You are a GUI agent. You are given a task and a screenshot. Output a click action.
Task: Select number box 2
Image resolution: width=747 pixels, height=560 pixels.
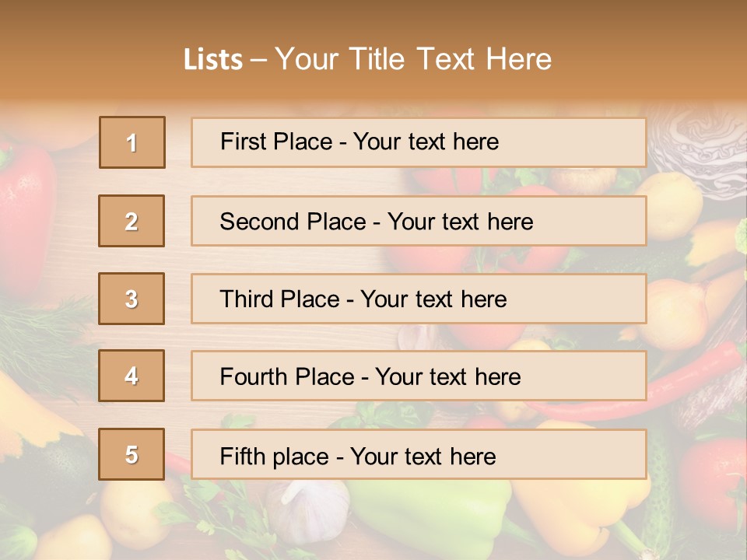point(132,221)
